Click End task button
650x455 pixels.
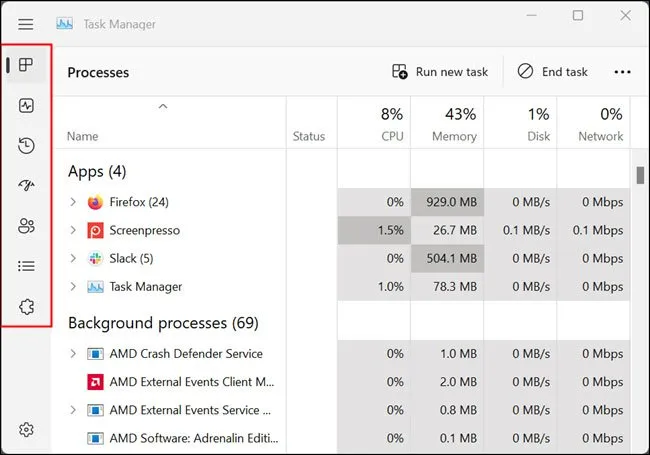[x=553, y=72]
